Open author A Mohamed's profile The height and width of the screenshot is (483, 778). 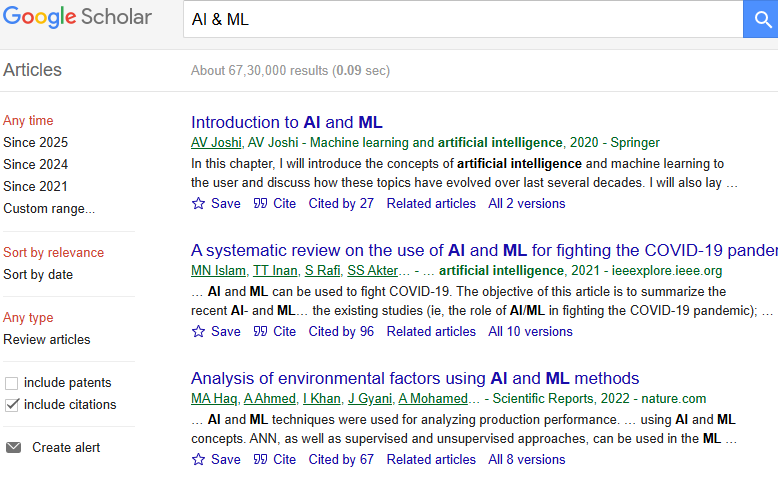[x=433, y=399]
